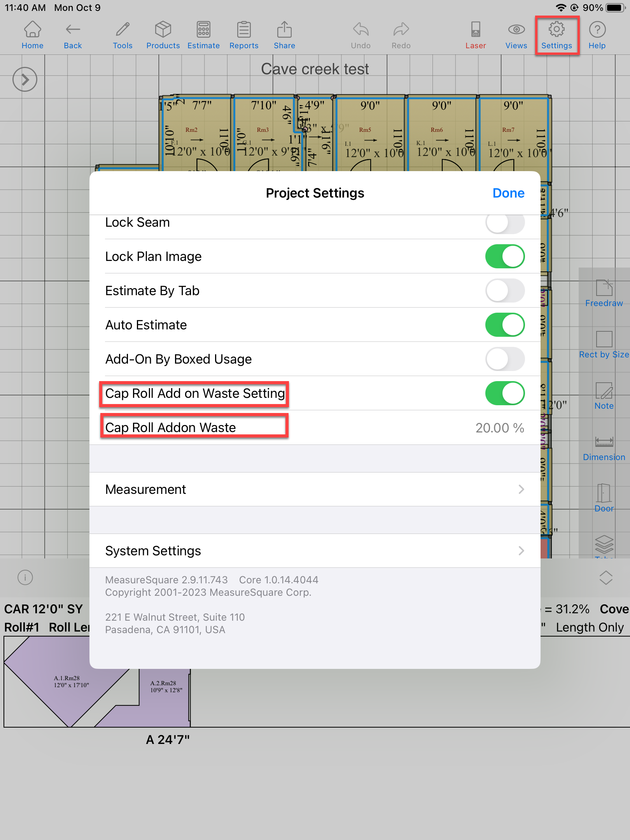This screenshot has width=630, height=840.
Task: Select the layers tool icon below Door
Action: click(x=604, y=544)
